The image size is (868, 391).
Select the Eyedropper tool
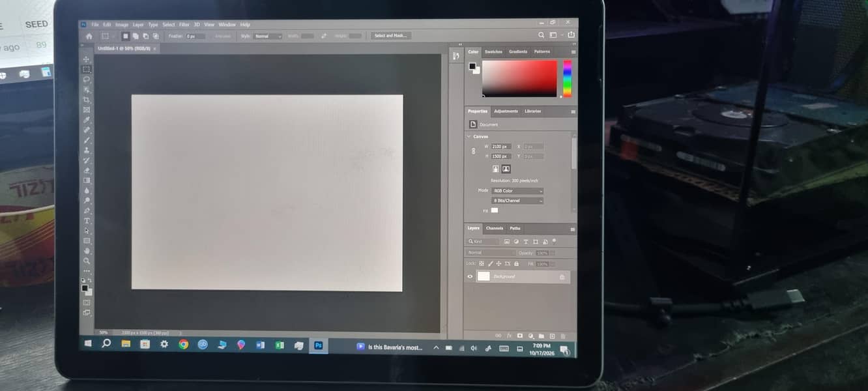[x=86, y=120]
